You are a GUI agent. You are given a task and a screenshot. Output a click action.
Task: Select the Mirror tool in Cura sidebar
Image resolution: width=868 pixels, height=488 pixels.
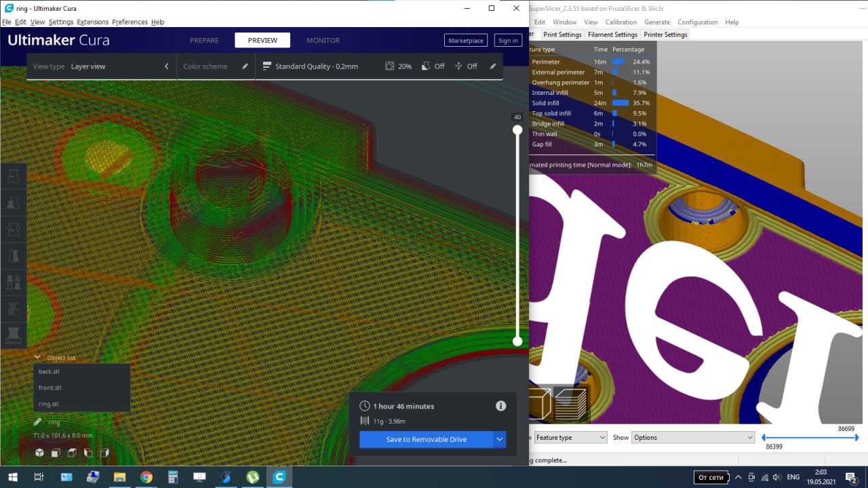click(x=14, y=256)
